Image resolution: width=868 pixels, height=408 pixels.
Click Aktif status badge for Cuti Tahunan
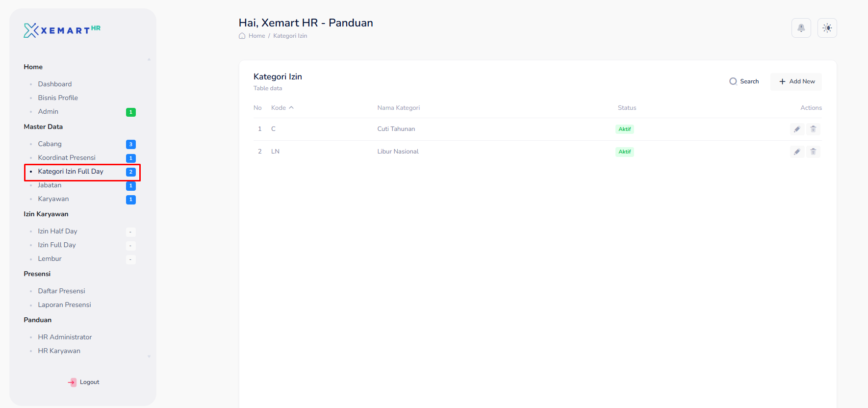[x=624, y=129]
